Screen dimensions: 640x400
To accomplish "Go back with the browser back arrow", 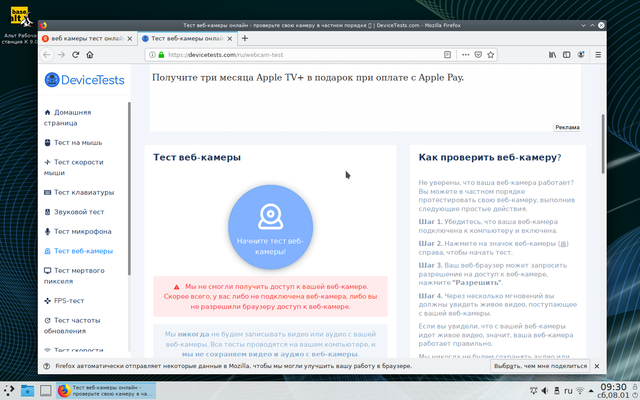I will (47, 55).
